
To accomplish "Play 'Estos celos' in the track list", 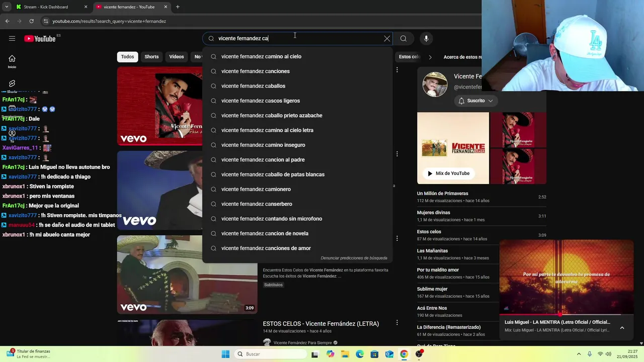I will click(481, 235).
